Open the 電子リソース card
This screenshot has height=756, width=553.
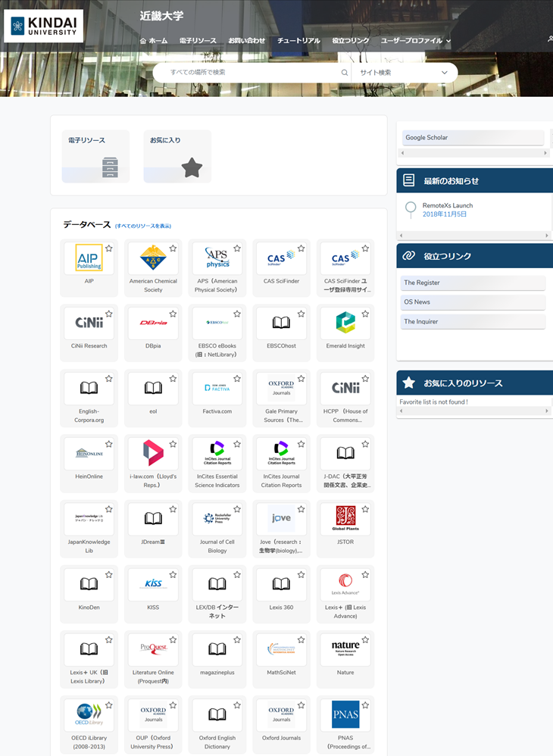[x=95, y=156]
